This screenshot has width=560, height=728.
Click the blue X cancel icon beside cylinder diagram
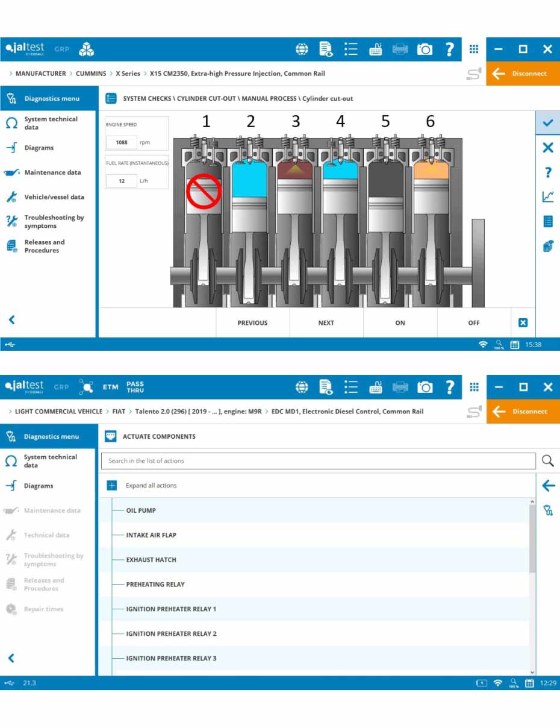[x=548, y=148]
